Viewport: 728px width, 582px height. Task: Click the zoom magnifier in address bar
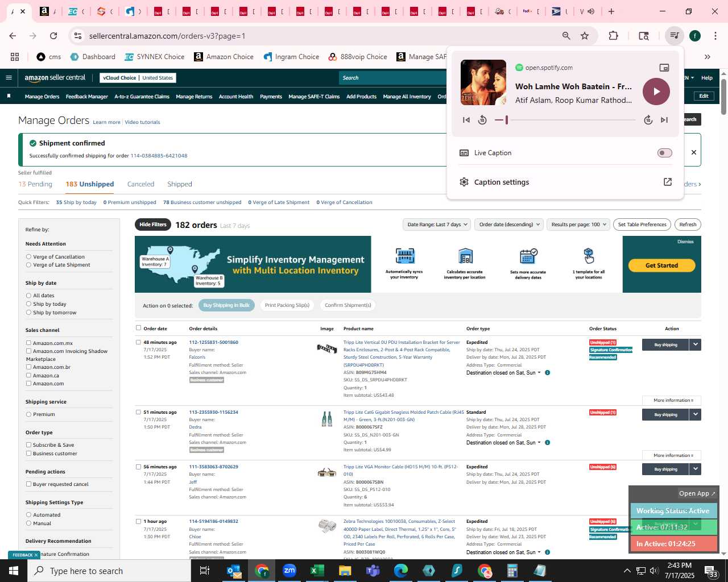tap(566, 36)
